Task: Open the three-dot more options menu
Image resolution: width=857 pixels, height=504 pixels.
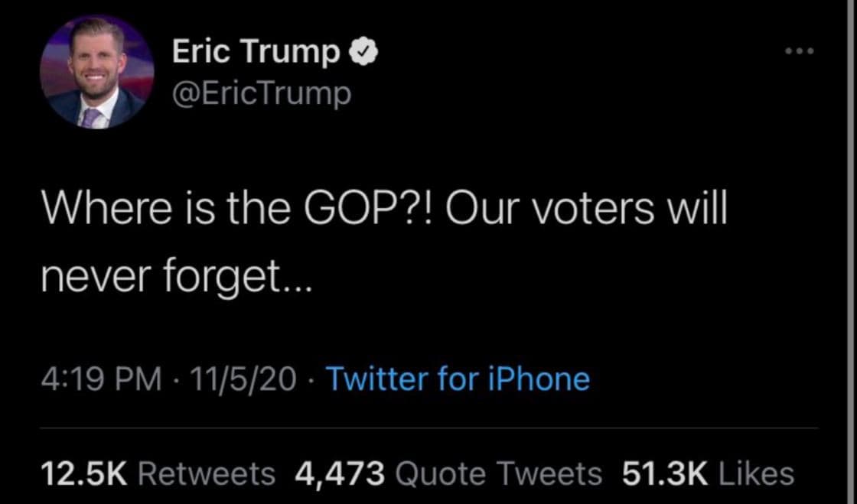Action: pos(800,52)
